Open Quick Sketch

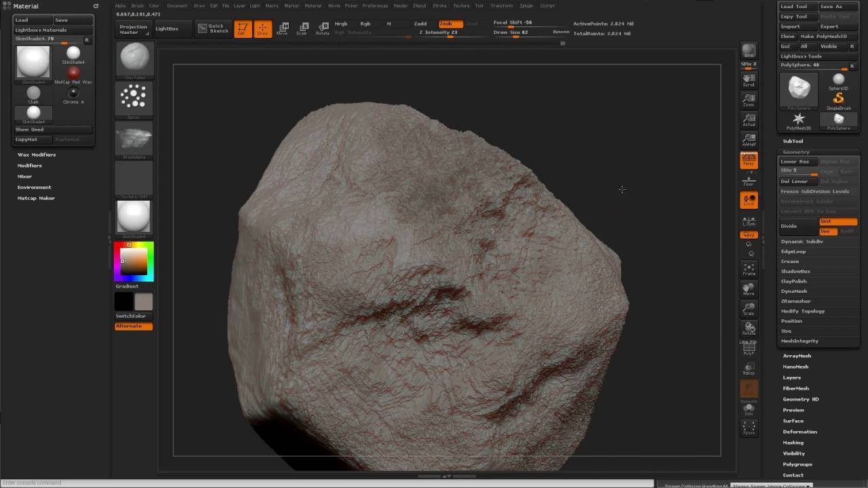(x=213, y=28)
